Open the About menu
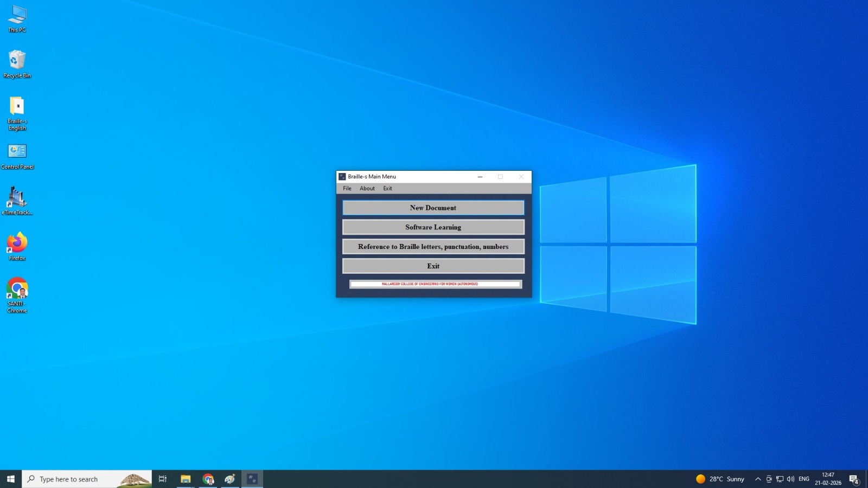The height and width of the screenshot is (488, 868). (367, 189)
